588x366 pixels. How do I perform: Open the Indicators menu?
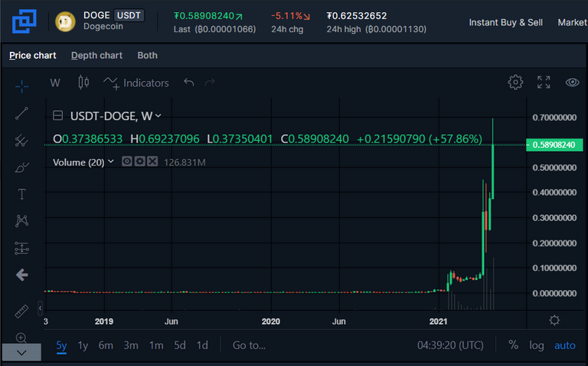click(136, 83)
